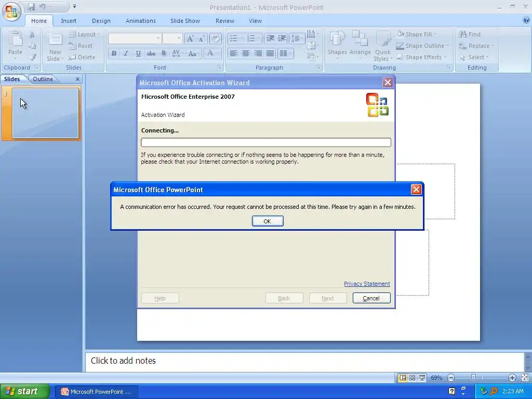
Task: Close the Microsoft Office PowerPoint error dialog
Action: [416, 189]
